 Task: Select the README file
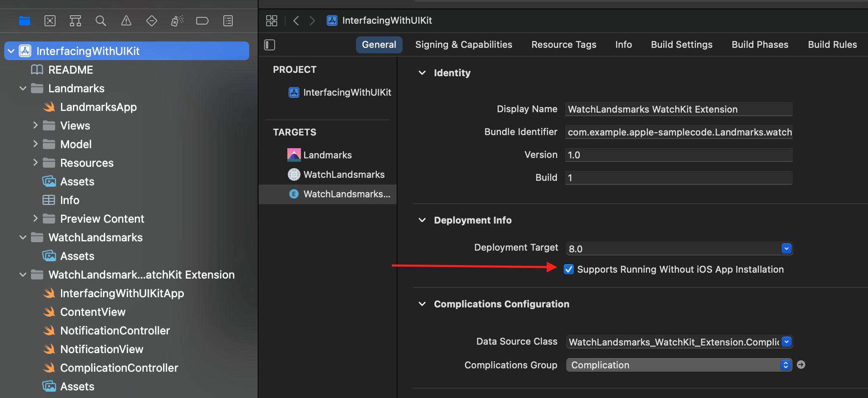click(x=70, y=70)
